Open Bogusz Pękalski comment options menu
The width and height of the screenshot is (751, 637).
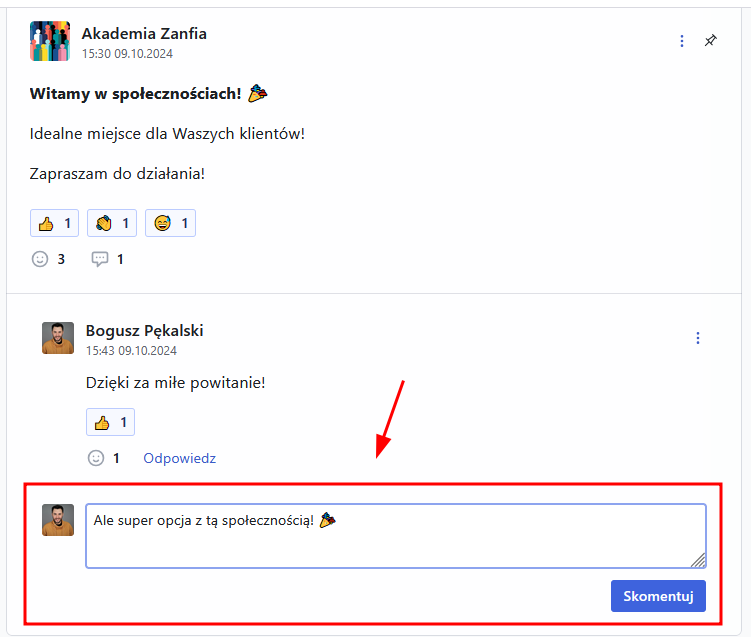click(698, 338)
